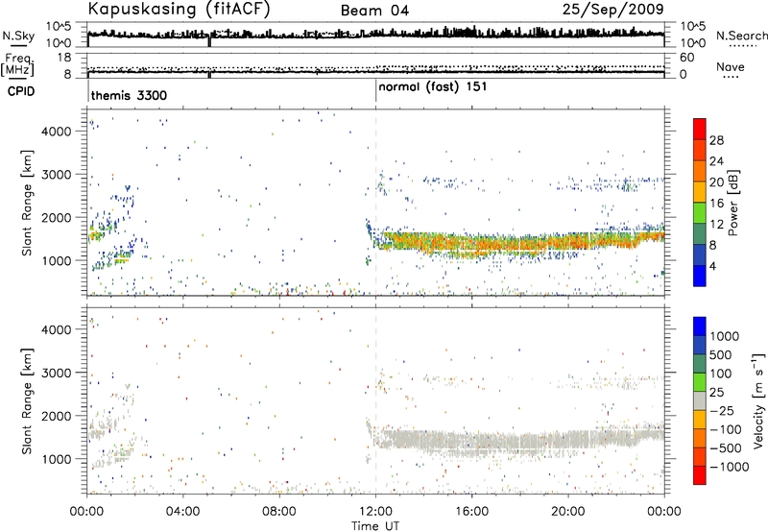Click the velocity panel 'Slant Range [km]' label
768x532 pixels.
27,401
